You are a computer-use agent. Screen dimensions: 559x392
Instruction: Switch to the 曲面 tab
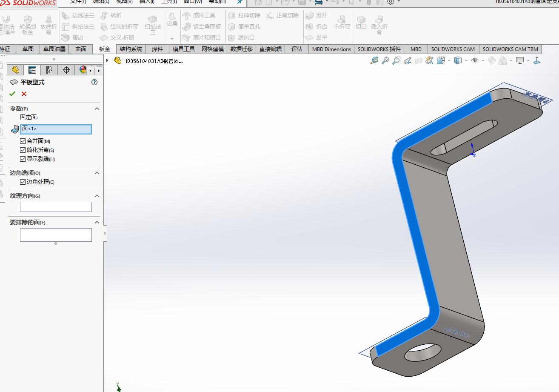click(x=81, y=49)
